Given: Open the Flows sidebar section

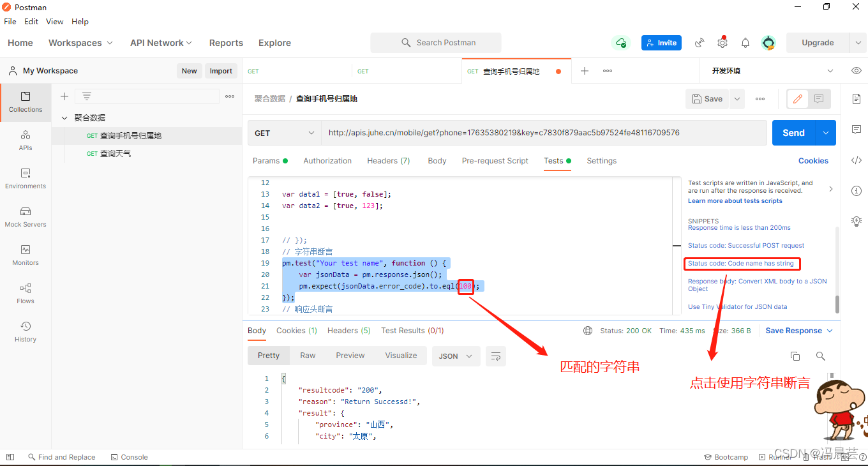Looking at the screenshot, I should tap(26, 294).
